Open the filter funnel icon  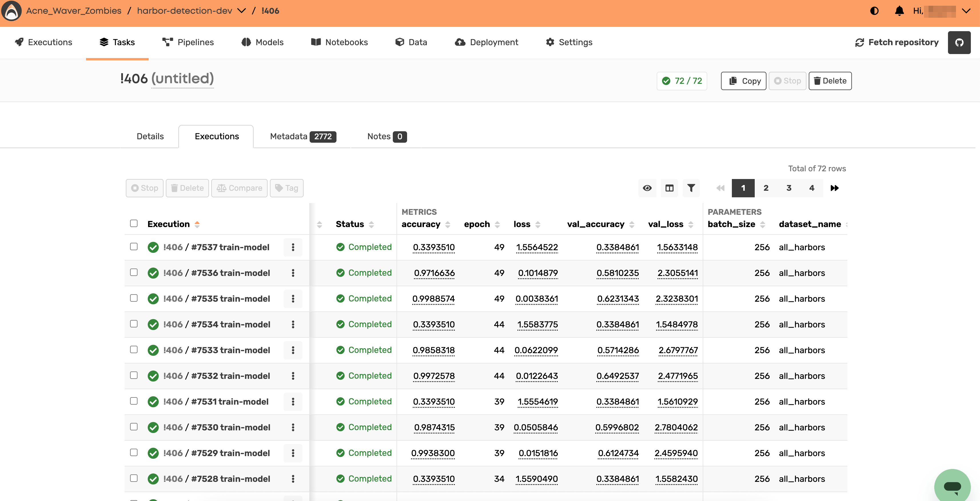[x=691, y=188]
